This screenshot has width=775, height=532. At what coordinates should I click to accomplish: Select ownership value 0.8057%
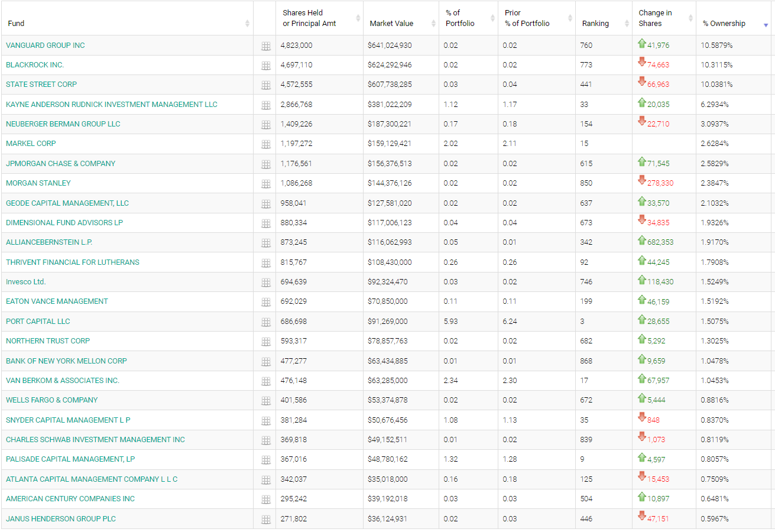[715, 459]
